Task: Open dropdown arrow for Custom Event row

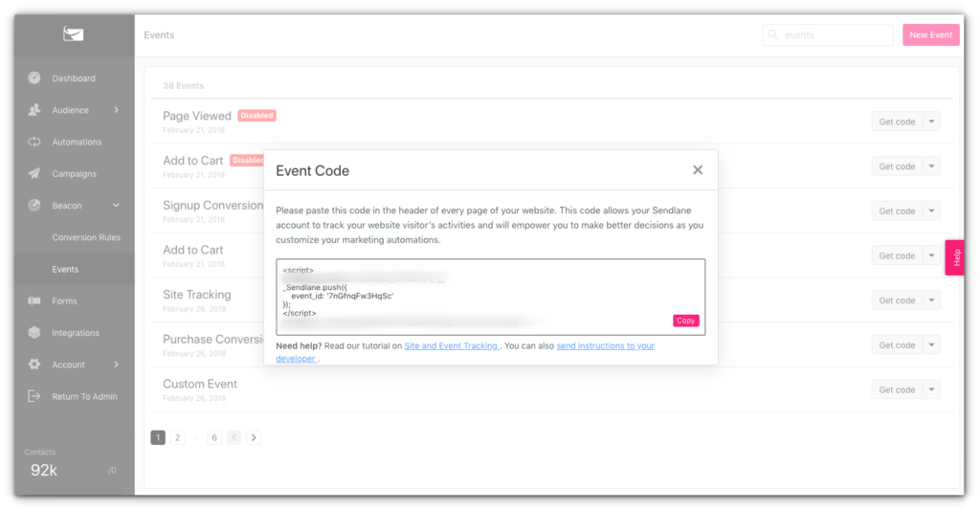Action: pyautogui.click(x=931, y=389)
